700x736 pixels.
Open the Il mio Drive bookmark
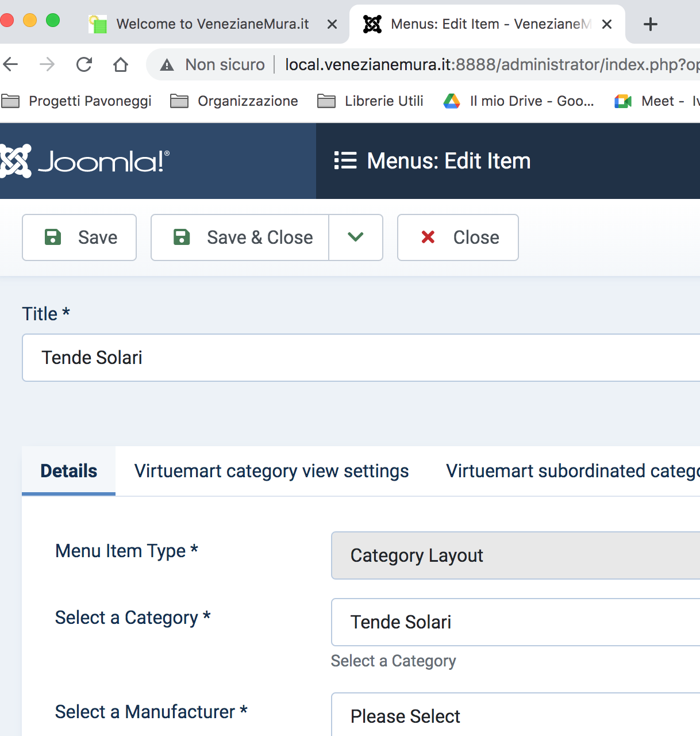519,101
